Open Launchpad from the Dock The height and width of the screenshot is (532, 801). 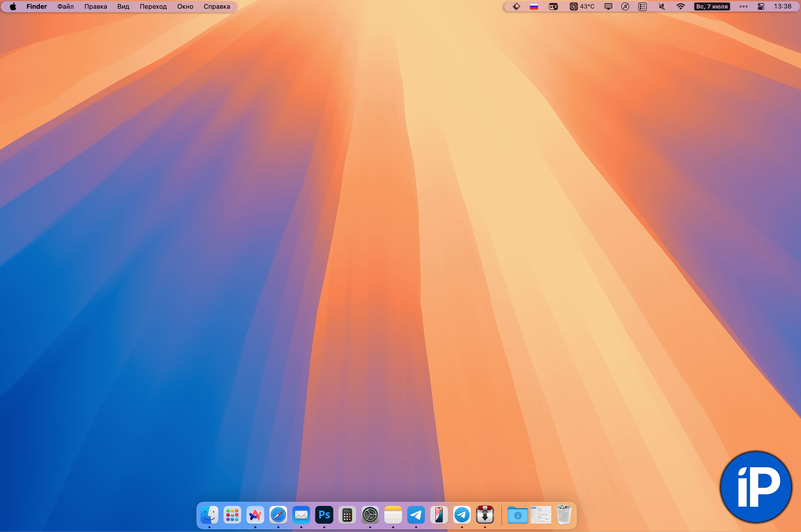pyautogui.click(x=232, y=515)
